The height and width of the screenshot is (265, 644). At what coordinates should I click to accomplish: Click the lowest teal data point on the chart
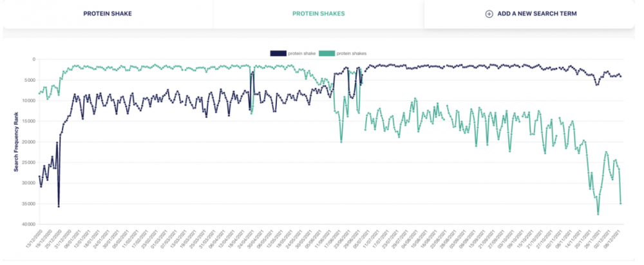click(x=598, y=214)
